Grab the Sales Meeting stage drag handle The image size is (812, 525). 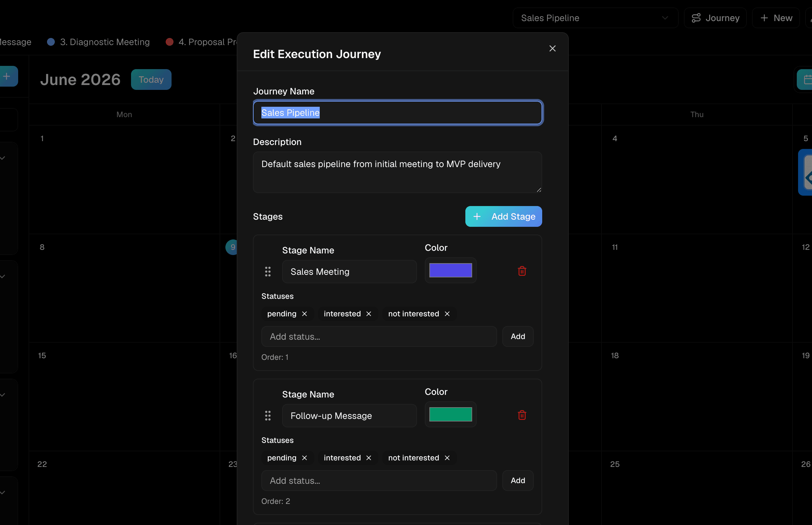coord(268,272)
